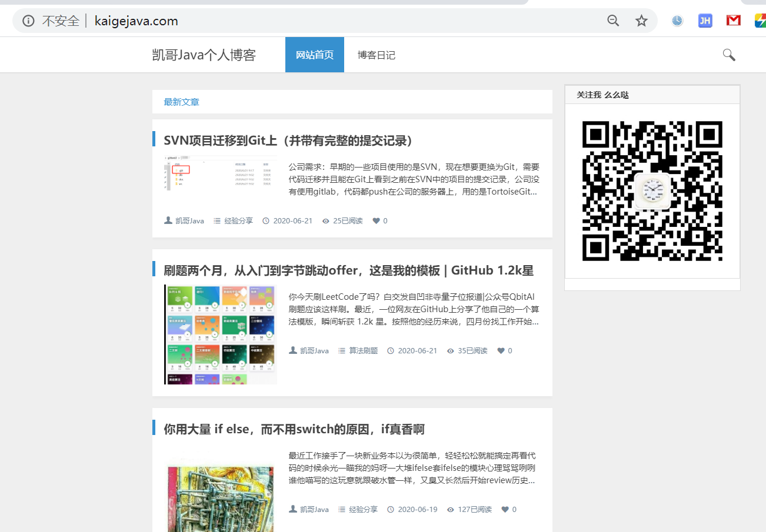Click the 25已阅读 view count

tap(348, 221)
